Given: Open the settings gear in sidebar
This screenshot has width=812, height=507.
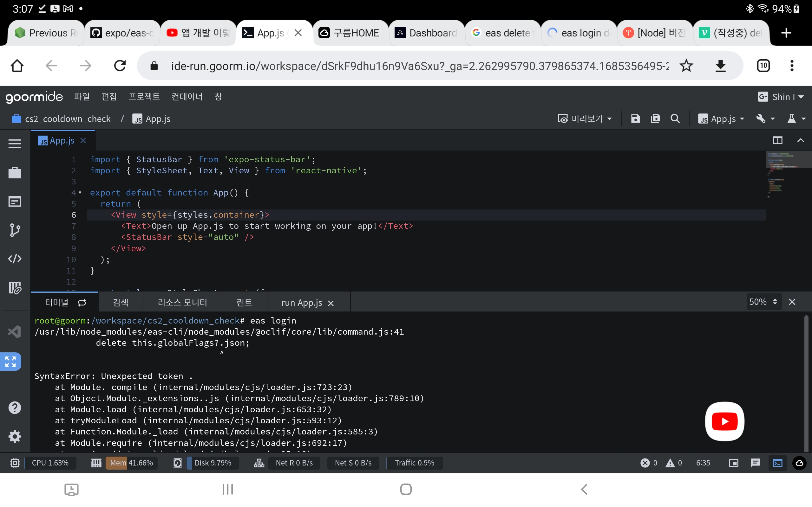Looking at the screenshot, I should pyautogui.click(x=15, y=436).
